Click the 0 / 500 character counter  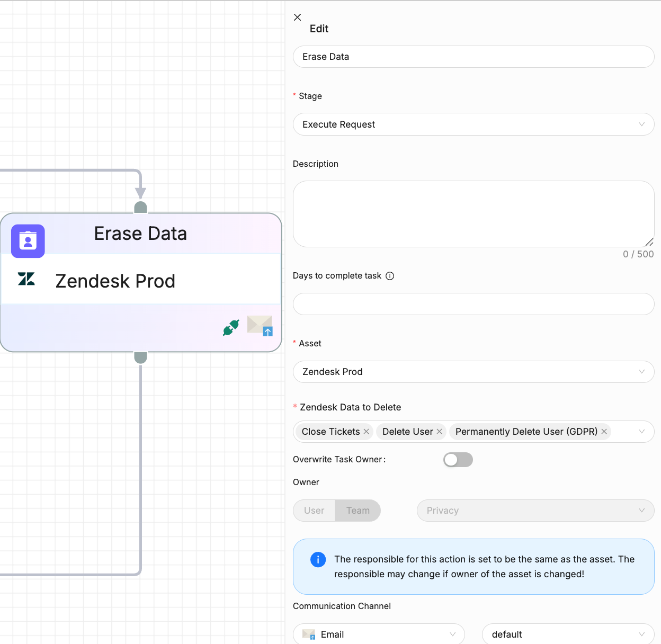(638, 254)
